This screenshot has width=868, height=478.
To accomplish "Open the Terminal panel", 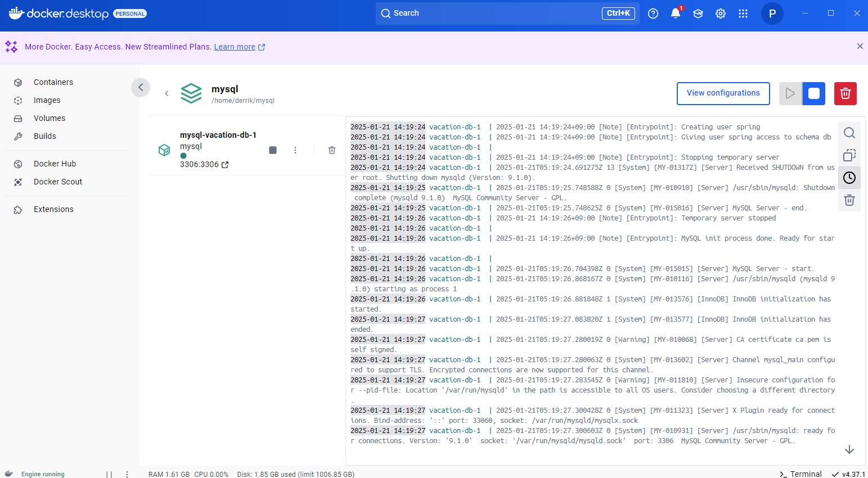I will [800, 474].
